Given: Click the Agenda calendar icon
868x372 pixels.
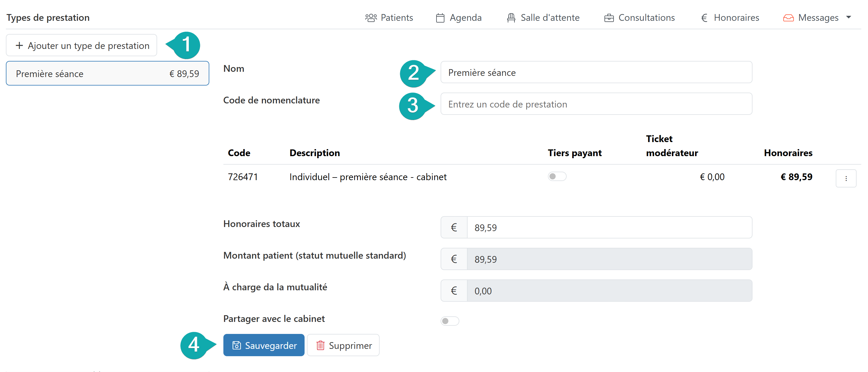Looking at the screenshot, I should (x=440, y=18).
